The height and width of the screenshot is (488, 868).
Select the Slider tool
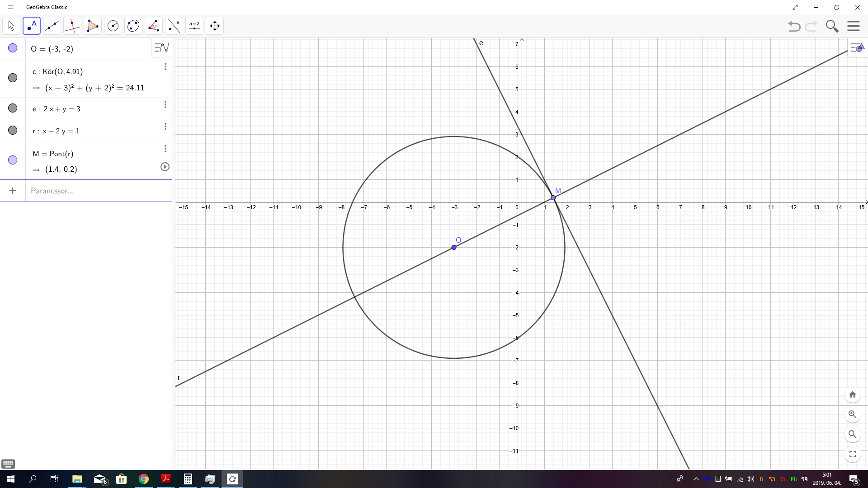(x=194, y=26)
